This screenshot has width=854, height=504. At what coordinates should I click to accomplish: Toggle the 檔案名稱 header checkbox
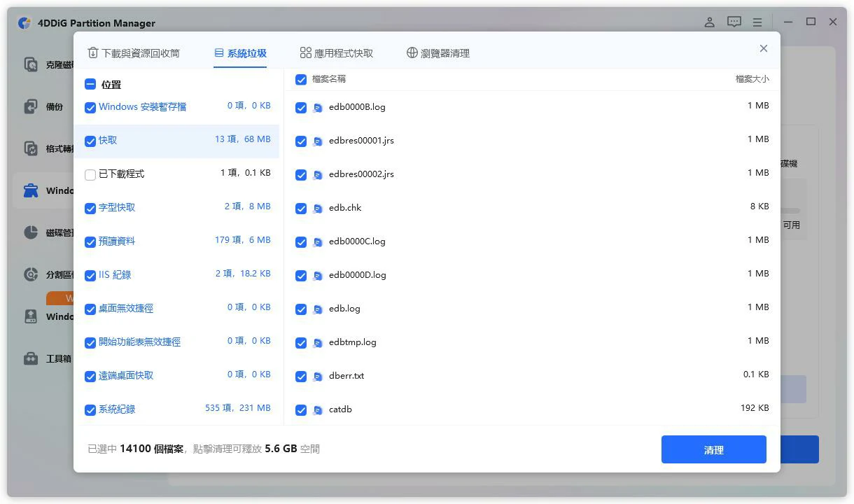click(301, 80)
